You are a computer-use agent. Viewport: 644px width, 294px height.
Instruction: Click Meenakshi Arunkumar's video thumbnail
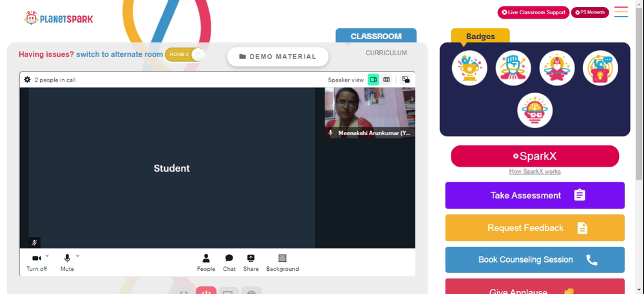(370, 113)
